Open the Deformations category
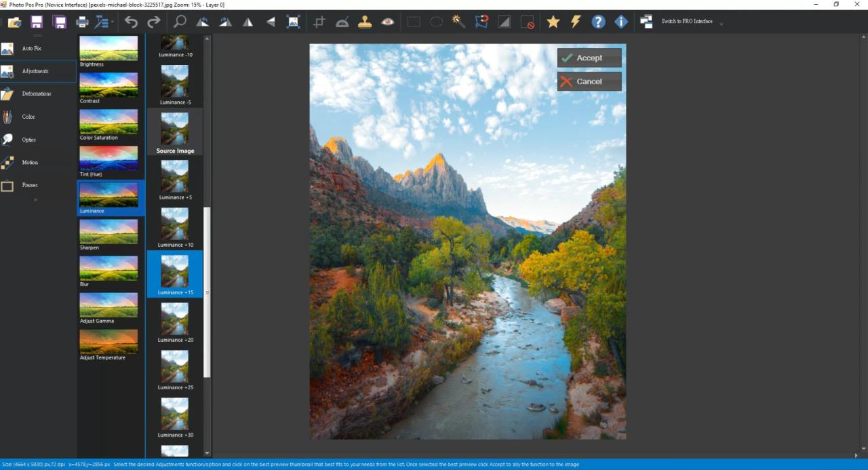 38,94
